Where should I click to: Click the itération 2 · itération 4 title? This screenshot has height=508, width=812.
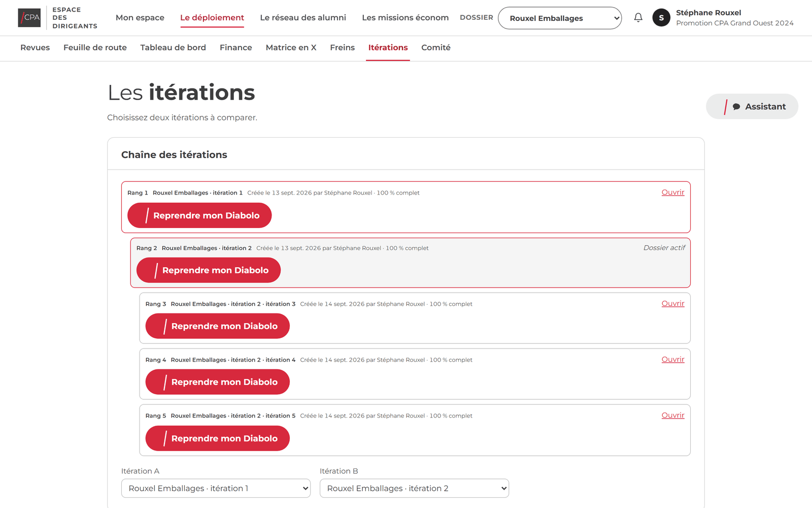pyautogui.click(x=233, y=360)
